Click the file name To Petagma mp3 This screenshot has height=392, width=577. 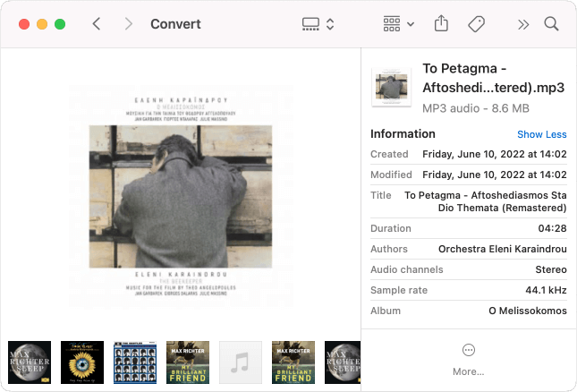tap(493, 78)
